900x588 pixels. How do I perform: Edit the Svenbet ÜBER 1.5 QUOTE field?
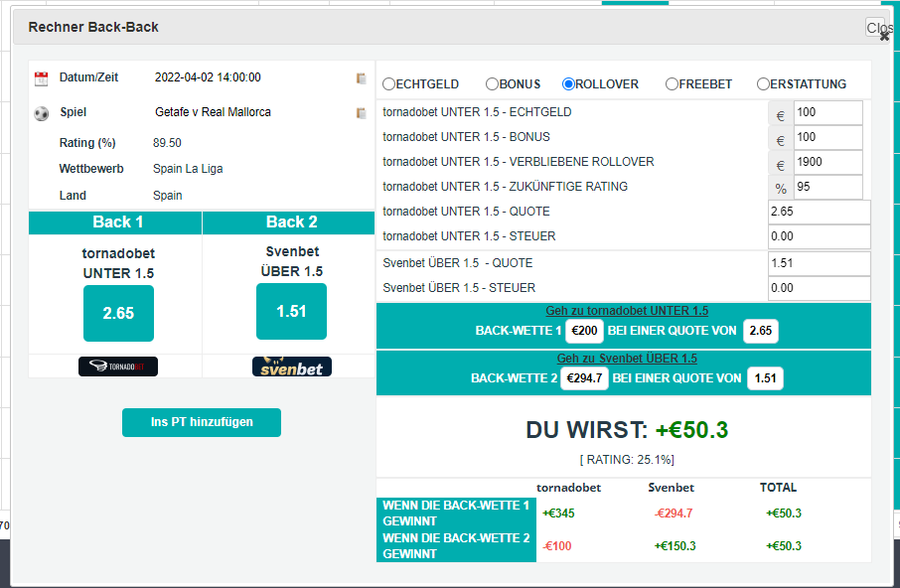pyautogui.click(x=820, y=263)
